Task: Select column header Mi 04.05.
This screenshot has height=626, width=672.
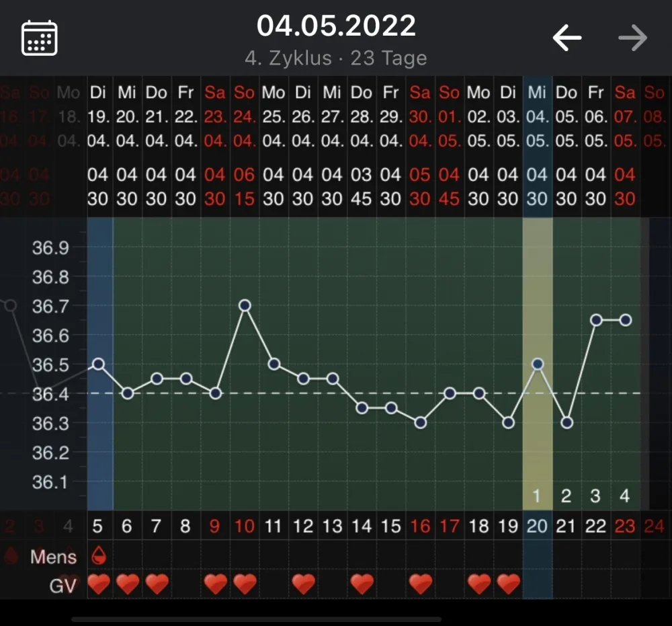Action: (538, 116)
